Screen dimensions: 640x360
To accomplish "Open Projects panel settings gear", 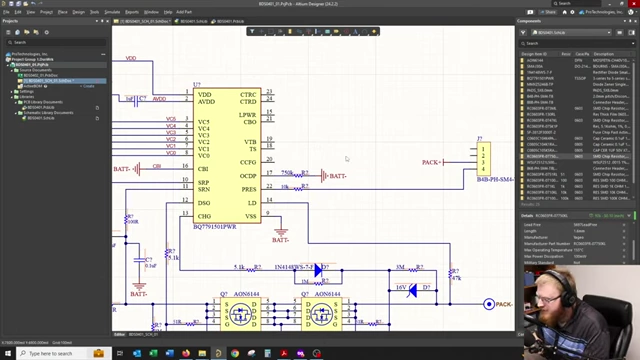I will point(47,32).
